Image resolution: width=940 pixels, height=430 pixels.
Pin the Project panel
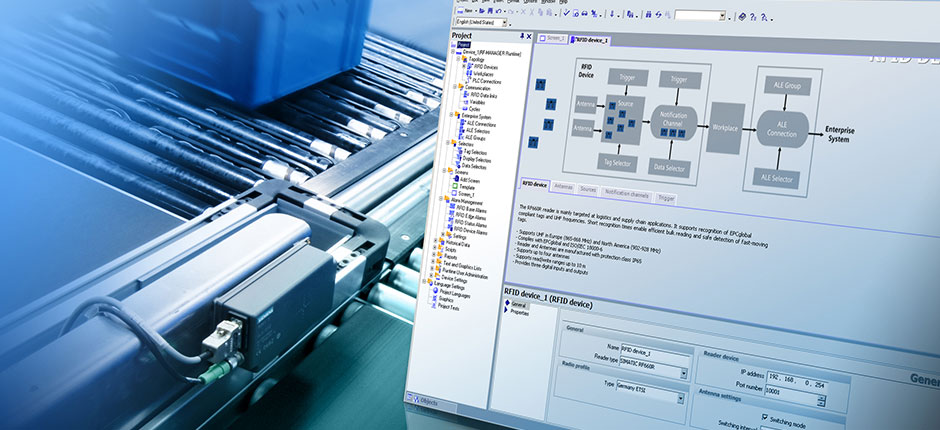522,36
